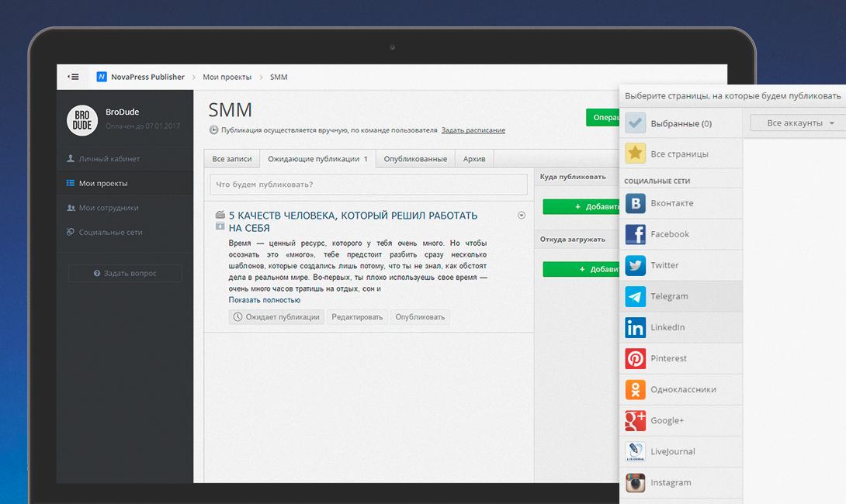
Task: Choose LiveJournal network icon
Action: (635, 452)
